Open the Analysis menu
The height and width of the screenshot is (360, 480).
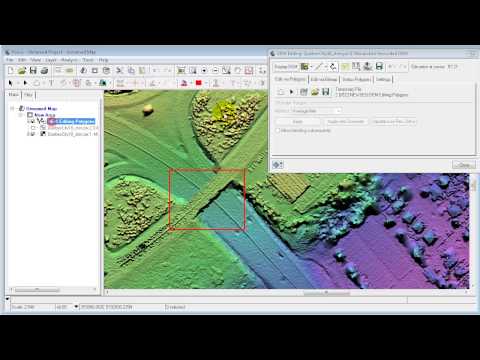click(69, 60)
